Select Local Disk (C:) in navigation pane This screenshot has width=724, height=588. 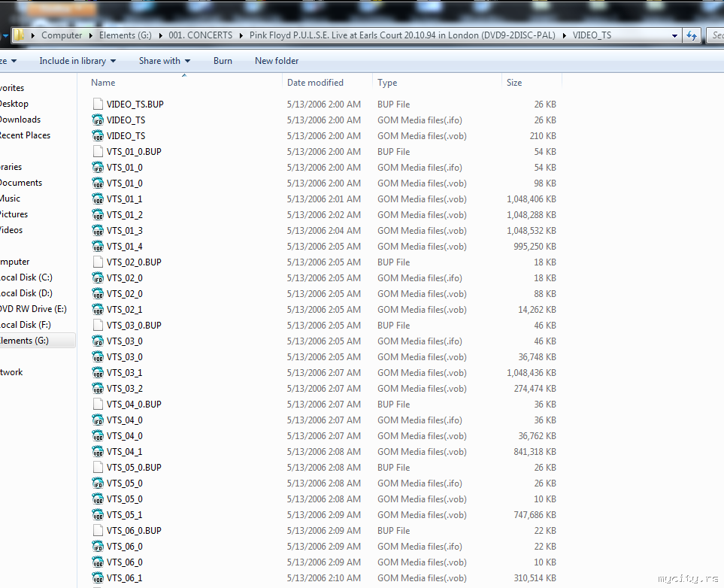point(26,277)
